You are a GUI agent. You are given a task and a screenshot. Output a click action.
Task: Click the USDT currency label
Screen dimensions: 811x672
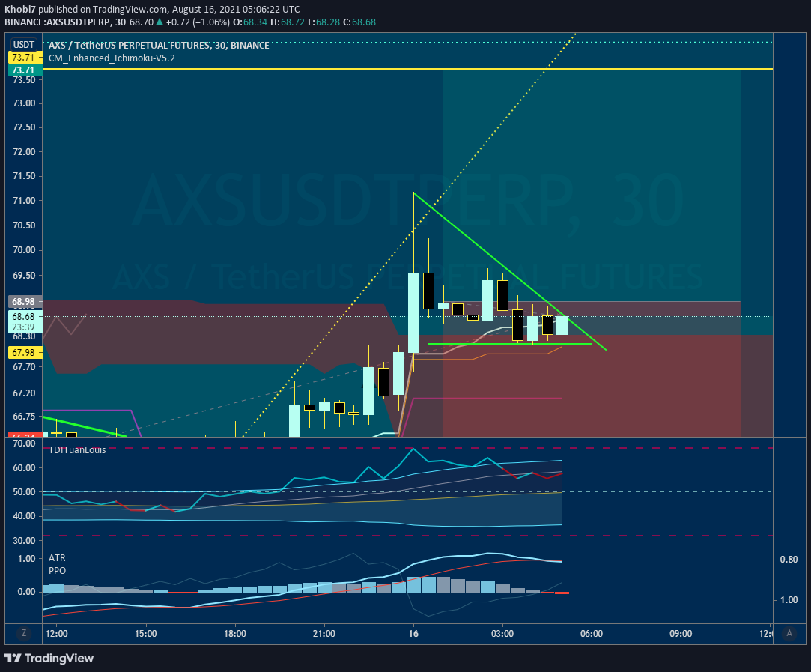click(x=24, y=44)
